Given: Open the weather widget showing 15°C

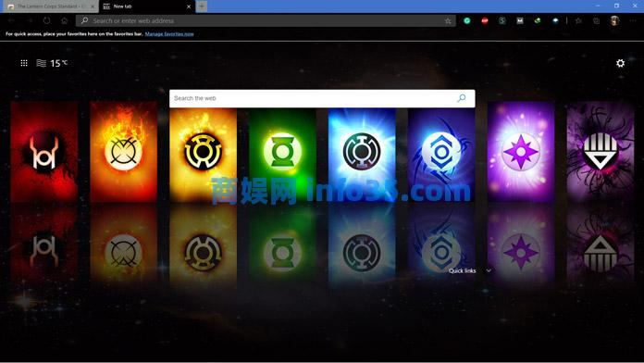Looking at the screenshot, I should tap(52, 63).
